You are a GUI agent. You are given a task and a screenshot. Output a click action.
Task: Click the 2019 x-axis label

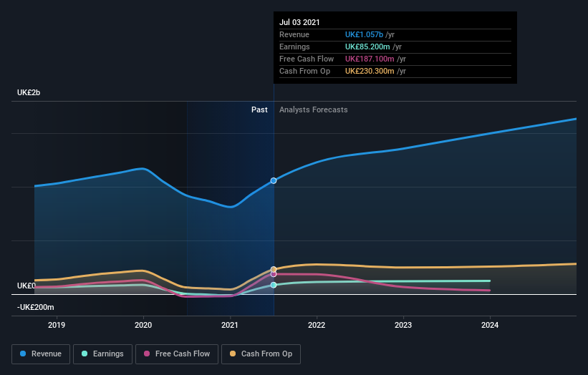(x=57, y=325)
